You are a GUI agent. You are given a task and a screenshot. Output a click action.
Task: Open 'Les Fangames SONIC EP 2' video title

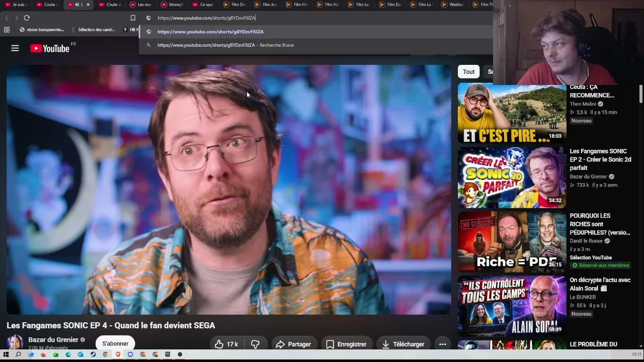(600, 159)
